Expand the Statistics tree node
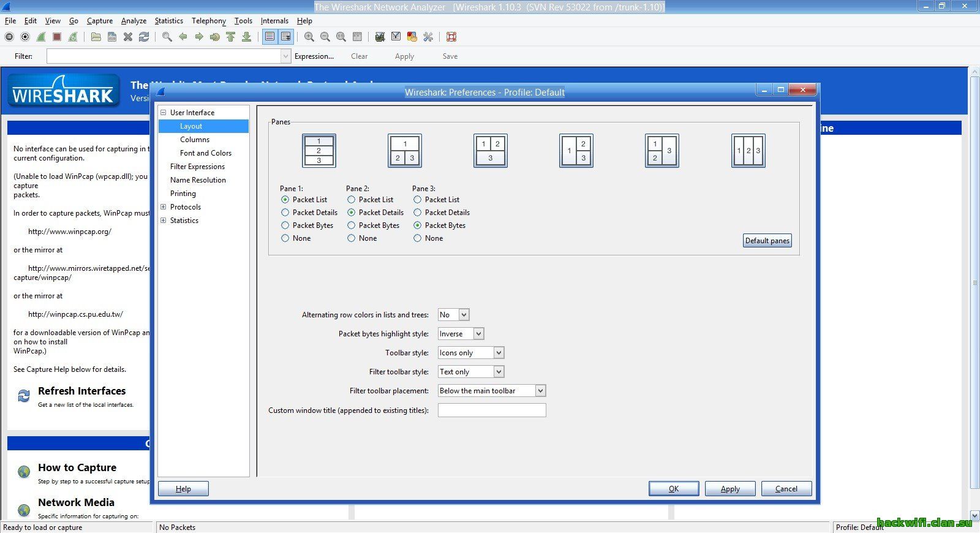 tap(164, 221)
